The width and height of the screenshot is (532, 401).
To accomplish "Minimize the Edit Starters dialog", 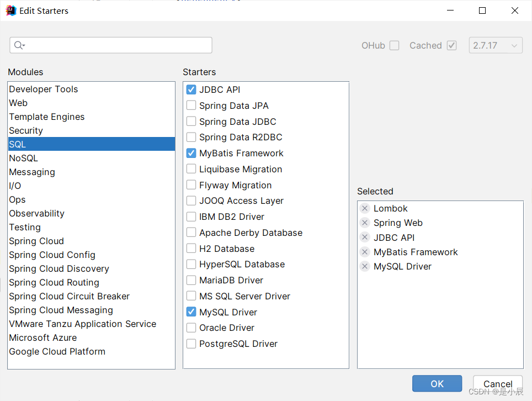I will pos(450,10).
